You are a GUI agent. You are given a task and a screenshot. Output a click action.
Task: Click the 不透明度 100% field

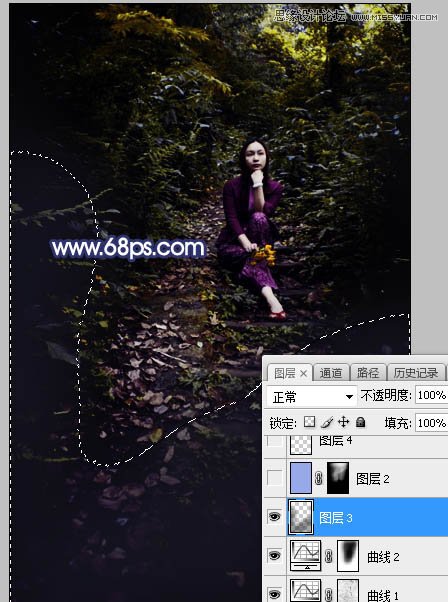click(431, 395)
